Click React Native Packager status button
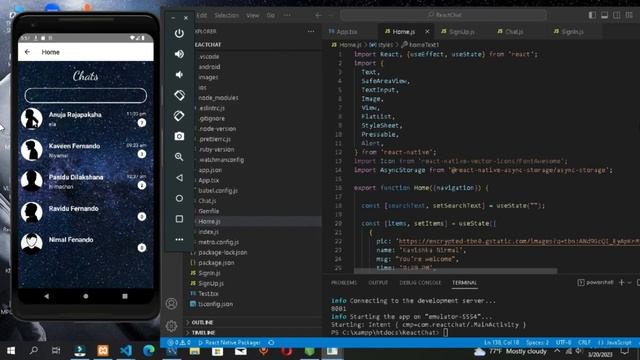 230,343
